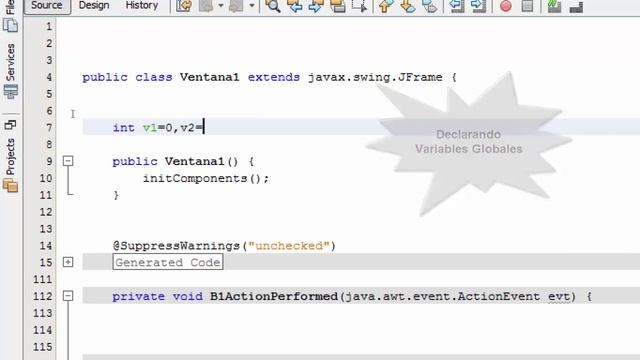This screenshot has height=360, width=640.
Task: Collapse the Ventana1 constructor fold at line 9
Action: click(68, 161)
